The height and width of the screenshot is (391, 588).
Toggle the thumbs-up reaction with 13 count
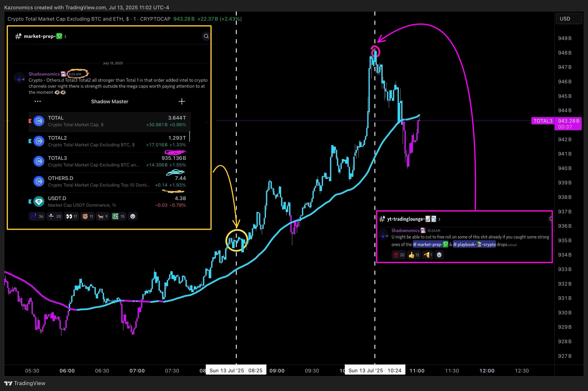coord(414,255)
